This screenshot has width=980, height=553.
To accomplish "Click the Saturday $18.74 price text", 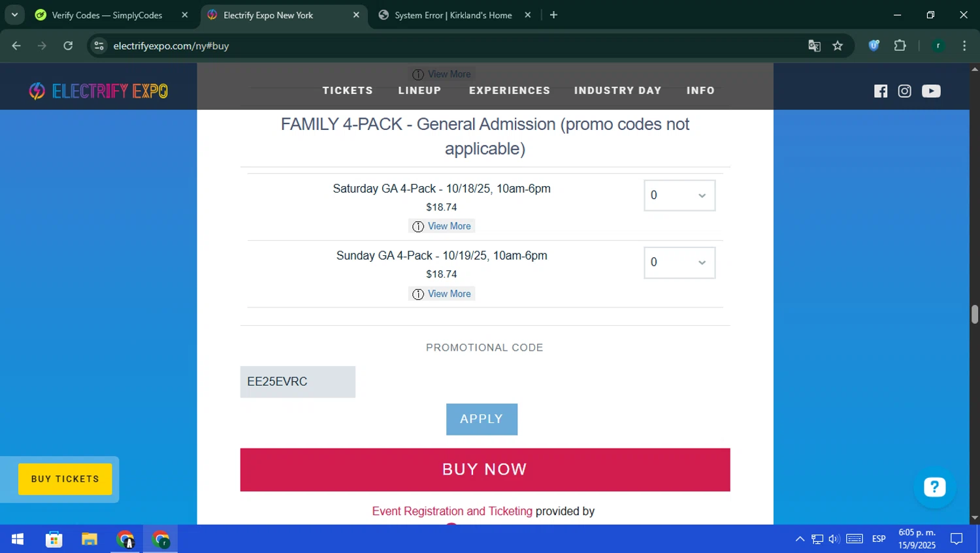I will click(x=442, y=207).
